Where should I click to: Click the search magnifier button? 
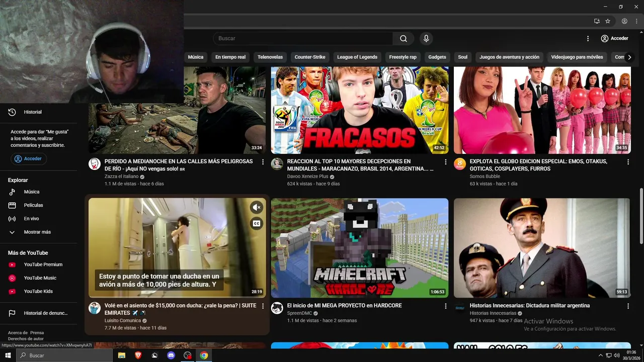404,39
